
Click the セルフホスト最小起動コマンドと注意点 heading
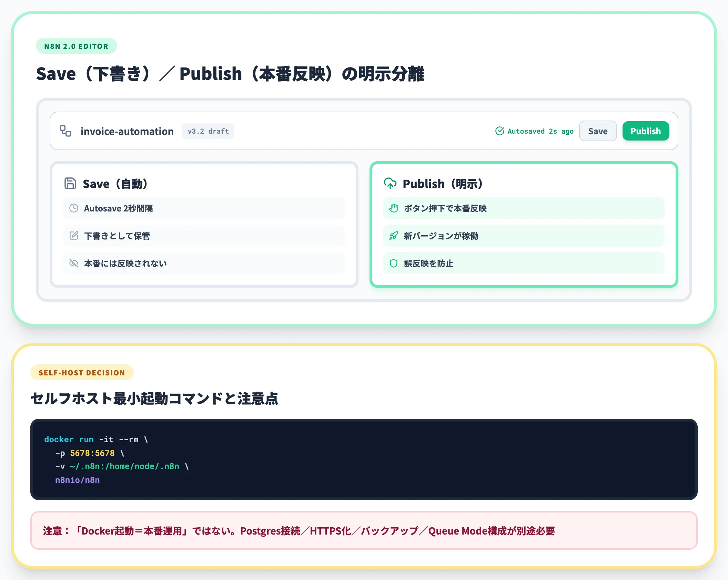point(154,398)
